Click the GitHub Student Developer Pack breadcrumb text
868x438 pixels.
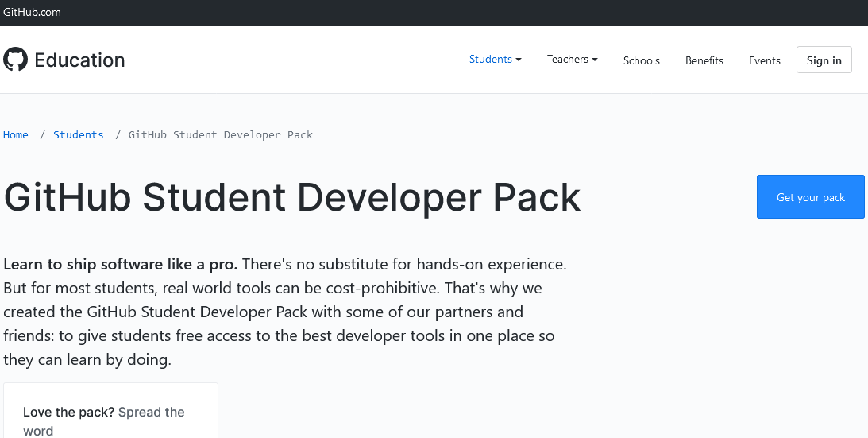point(220,134)
